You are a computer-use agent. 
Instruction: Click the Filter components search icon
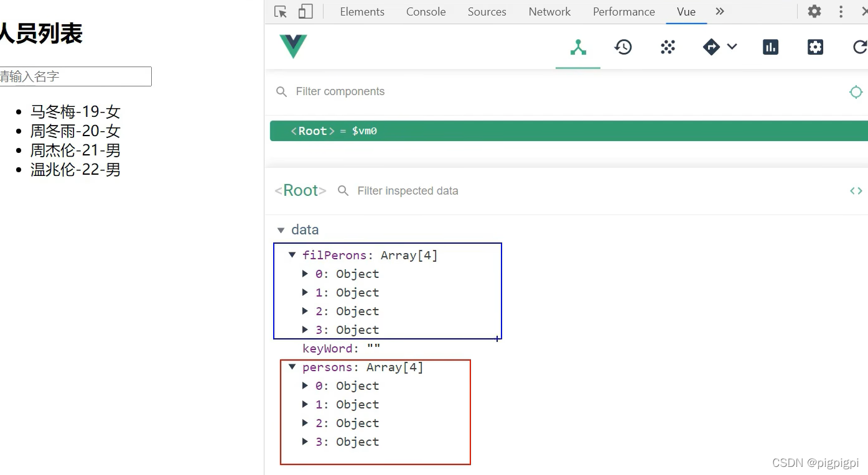(281, 92)
